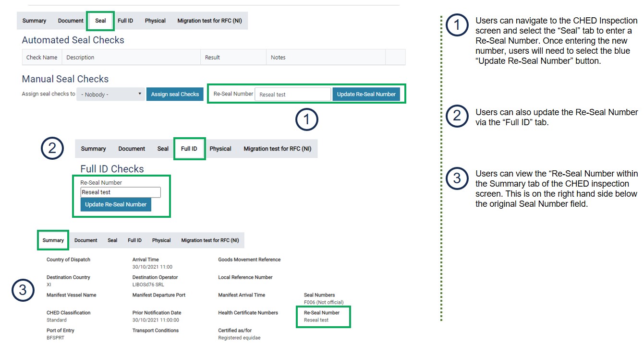644x343 pixels.
Task: Open the 'Assign seal checks to' Nobody dropdown
Action: 111,95
